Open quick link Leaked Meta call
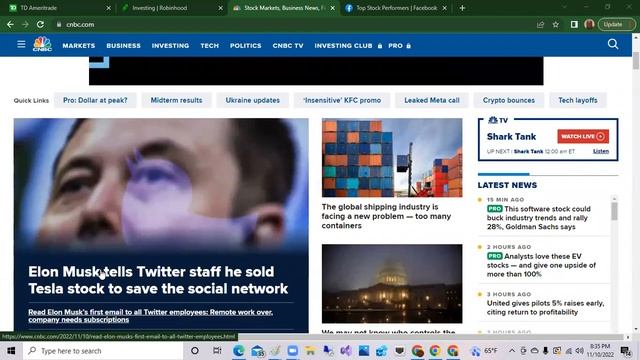 pyautogui.click(x=432, y=100)
